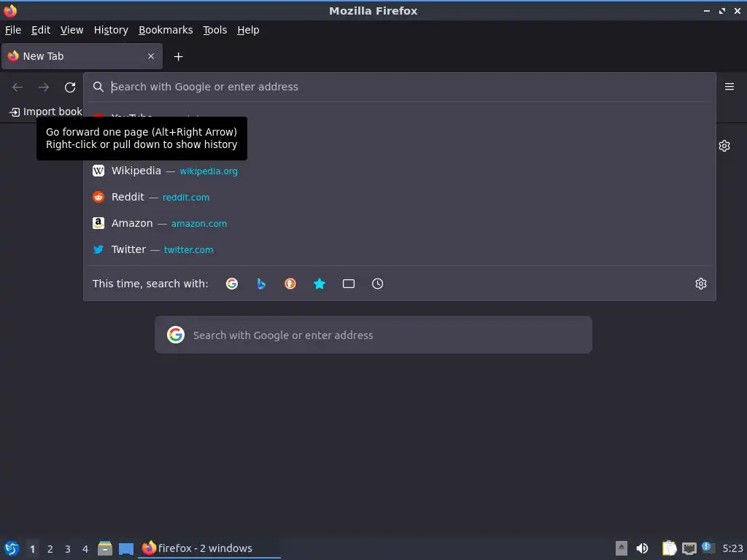Open the Bookmarks menu
This screenshot has height=560, width=747.
(166, 30)
